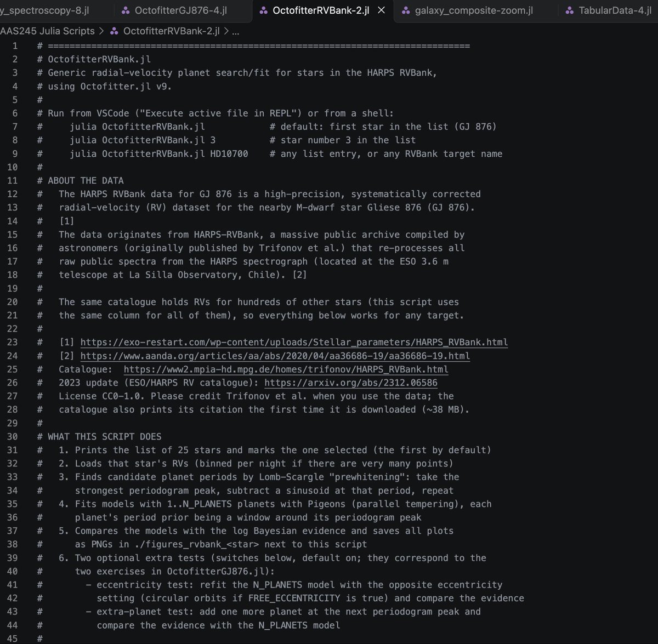Click the Julia icon on OctofitterGJ876-4.jl tab

(126, 10)
